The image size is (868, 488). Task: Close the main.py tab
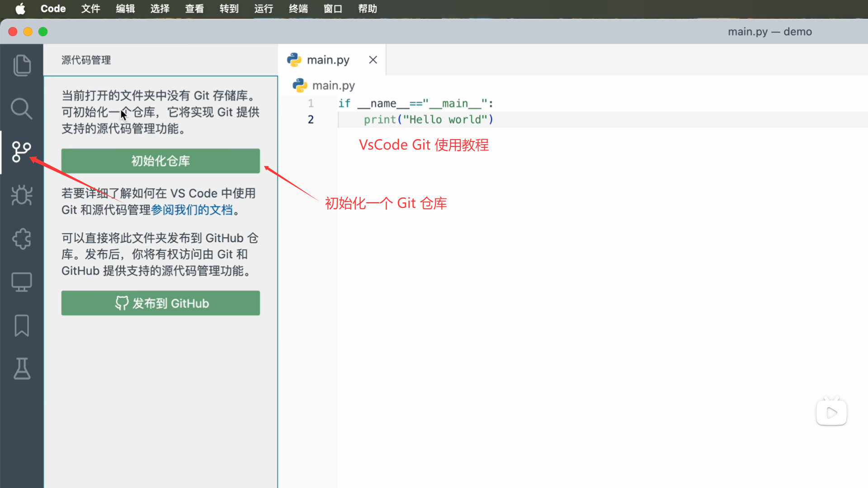pyautogui.click(x=373, y=60)
